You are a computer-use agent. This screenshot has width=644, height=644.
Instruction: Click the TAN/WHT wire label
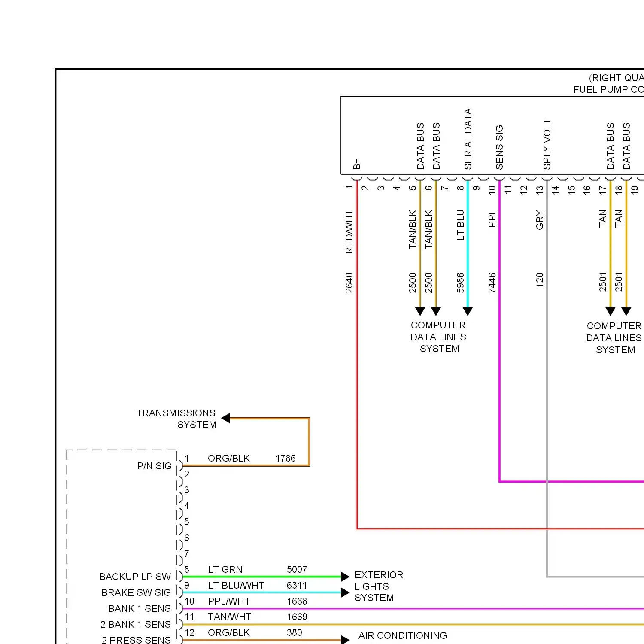point(230,617)
